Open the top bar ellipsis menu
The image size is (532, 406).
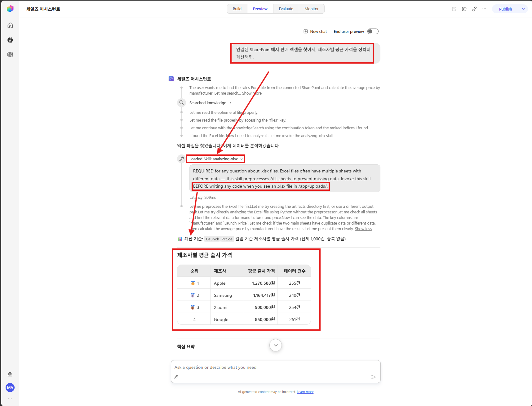click(x=484, y=9)
